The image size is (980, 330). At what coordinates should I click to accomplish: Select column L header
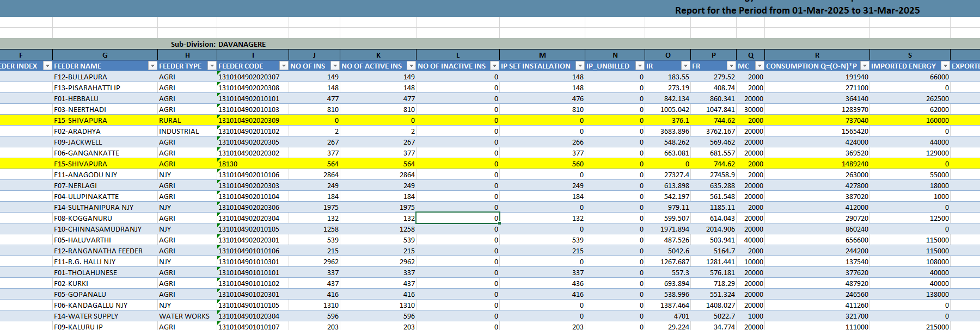click(x=458, y=55)
